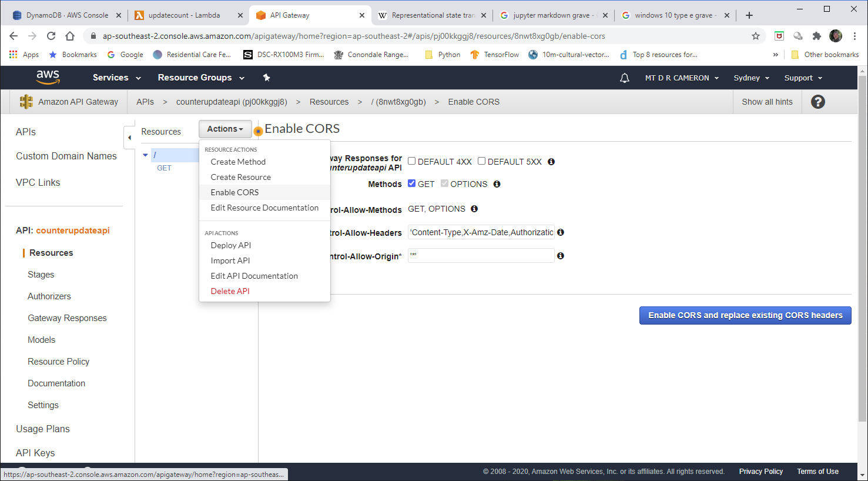Image resolution: width=868 pixels, height=481 pixels.
Task: Check the DEFAULT 4XX checkbox
Action: pos(412,161)
